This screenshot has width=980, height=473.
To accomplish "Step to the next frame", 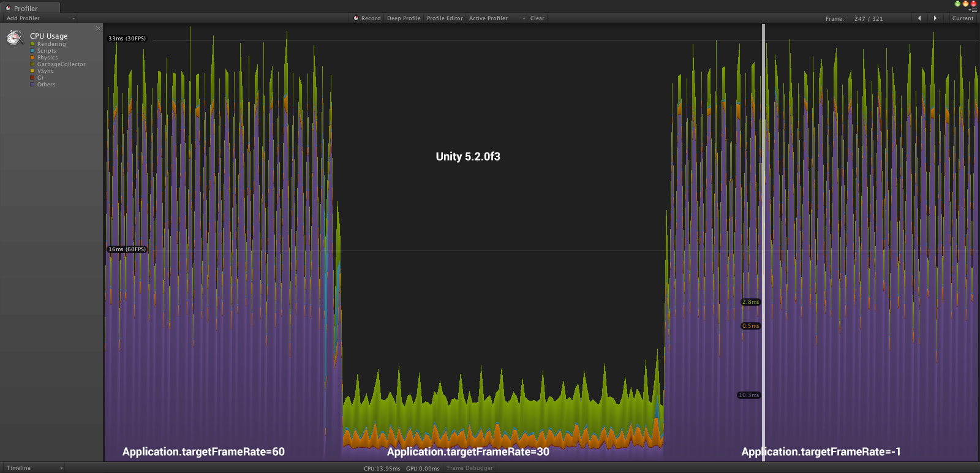I will coord(935,18).
